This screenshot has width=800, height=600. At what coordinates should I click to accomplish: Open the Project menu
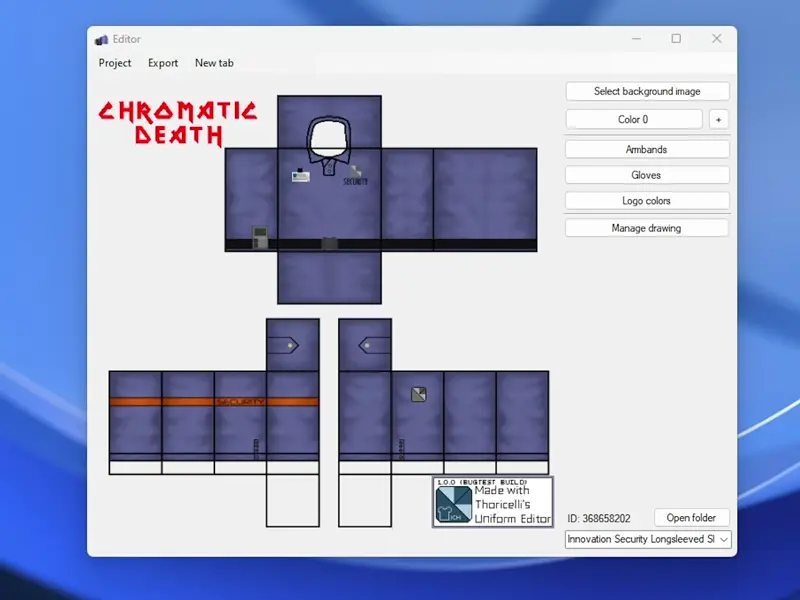click(115, 63)
